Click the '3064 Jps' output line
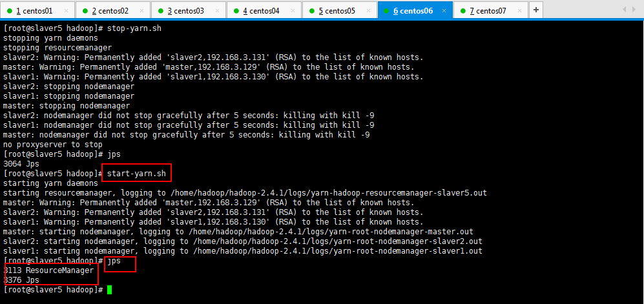The image size is (644, 304). [21, 164]
